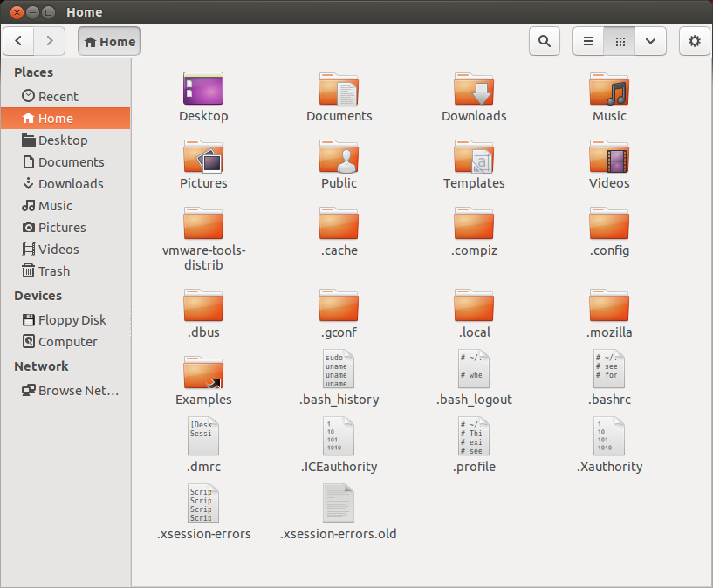Select the Pictures folder icon

click(203, 157)
